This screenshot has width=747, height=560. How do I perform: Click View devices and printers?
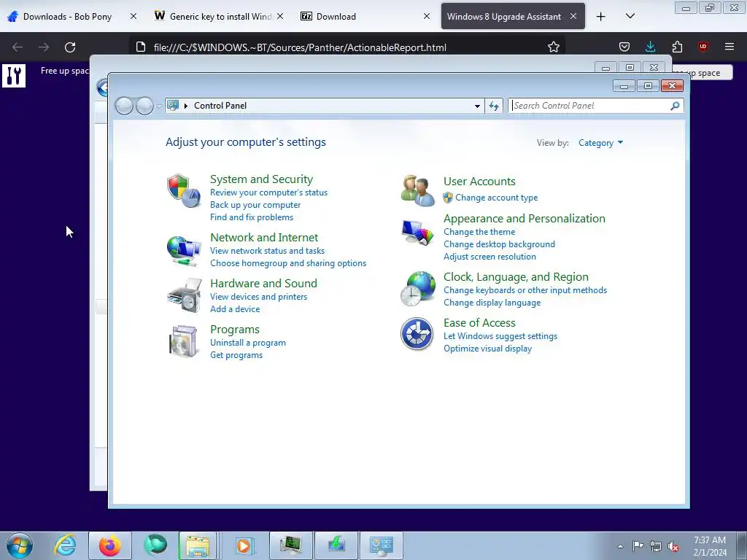(x=259, y=296)
